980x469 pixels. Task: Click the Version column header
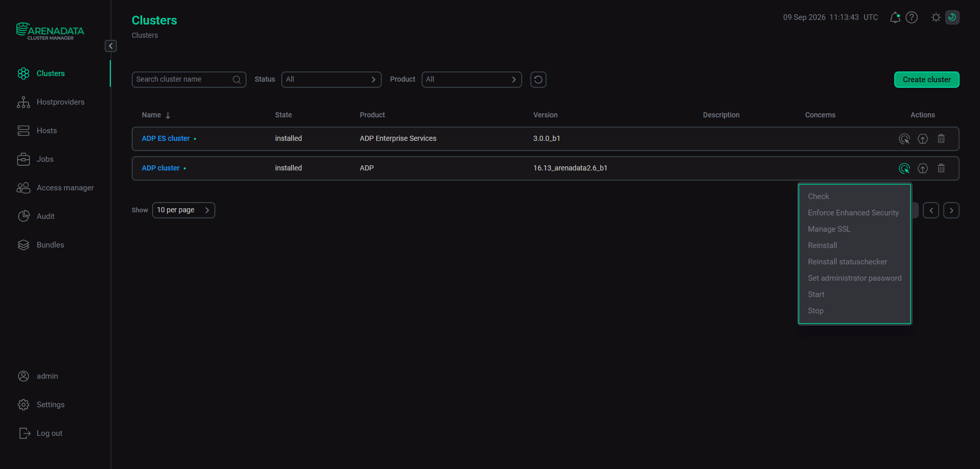(546, 115)
